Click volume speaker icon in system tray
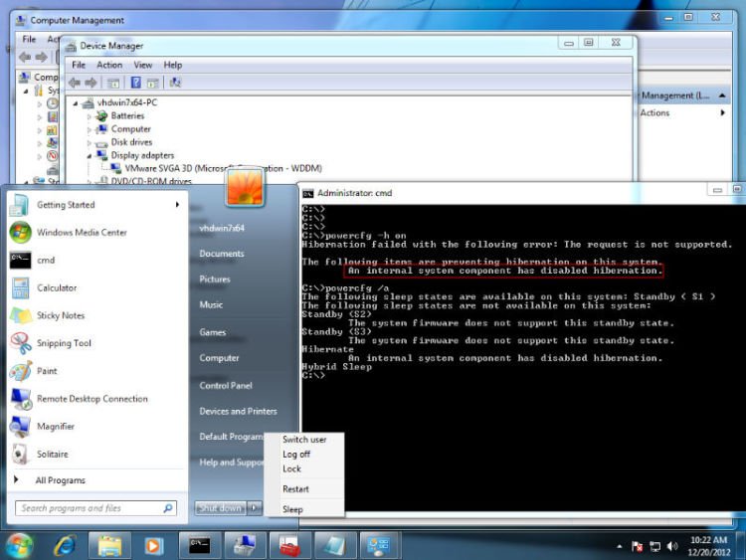The height and width of the screenshot is (560, 746). pyautogui.click(x=671, y=546)
